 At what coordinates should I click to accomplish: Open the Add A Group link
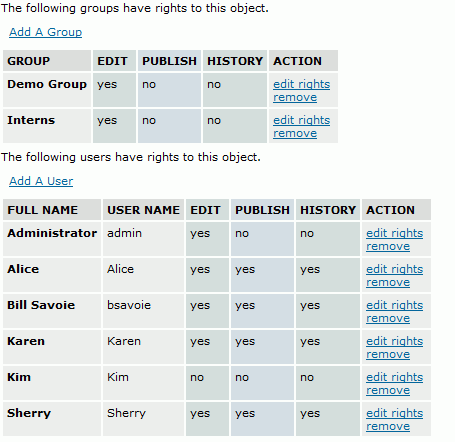pos(45,32)
